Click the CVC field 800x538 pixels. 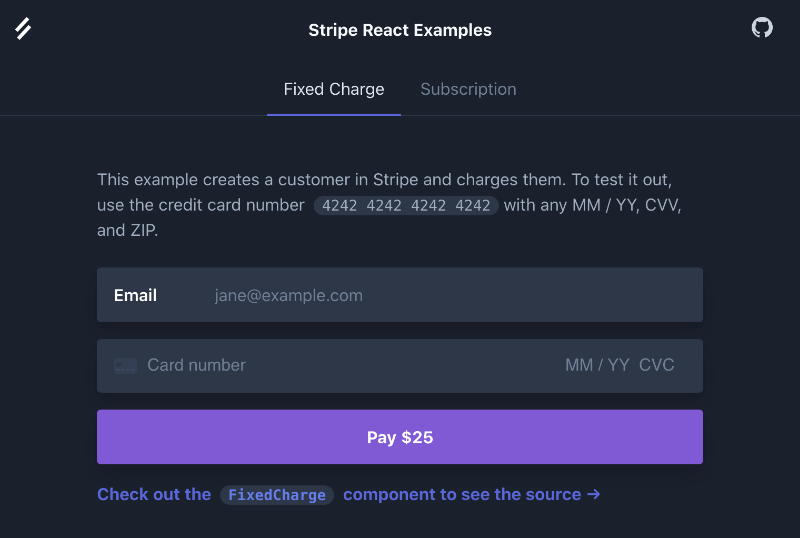[657, 365]
